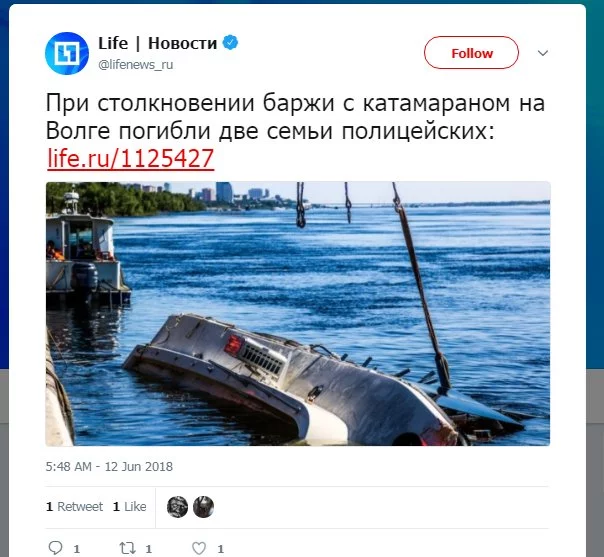Open the Life | Новости account name

(158, 43)
